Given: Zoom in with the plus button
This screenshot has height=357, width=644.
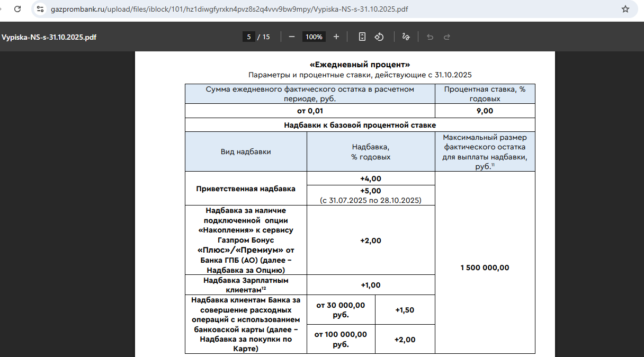Looking at the screenshot, I should click(336, 37).
